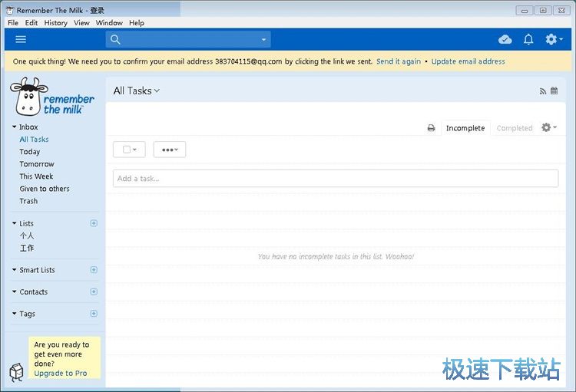Image resolution: width=576 pixels, height=392 pixels.
Task: Open the task list gear options
Action: click(549, 127)
